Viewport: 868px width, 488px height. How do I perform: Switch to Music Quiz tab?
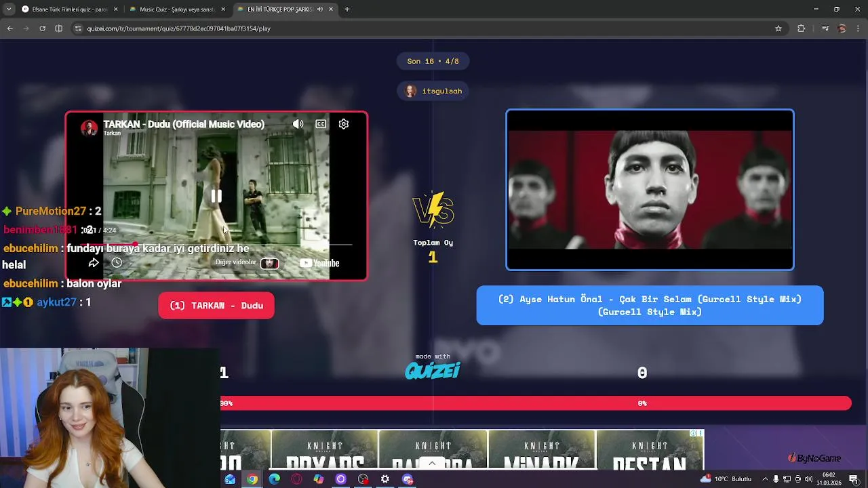click(176, 9)
